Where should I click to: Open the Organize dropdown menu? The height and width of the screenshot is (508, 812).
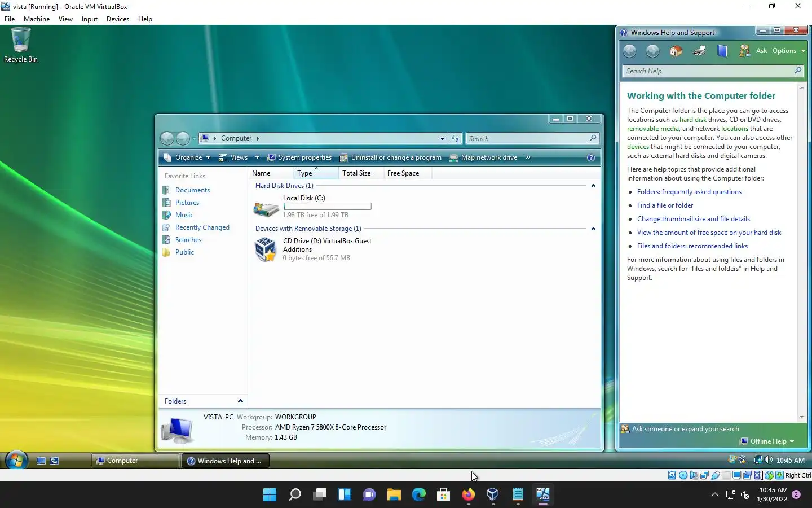[x=187, y=157]
